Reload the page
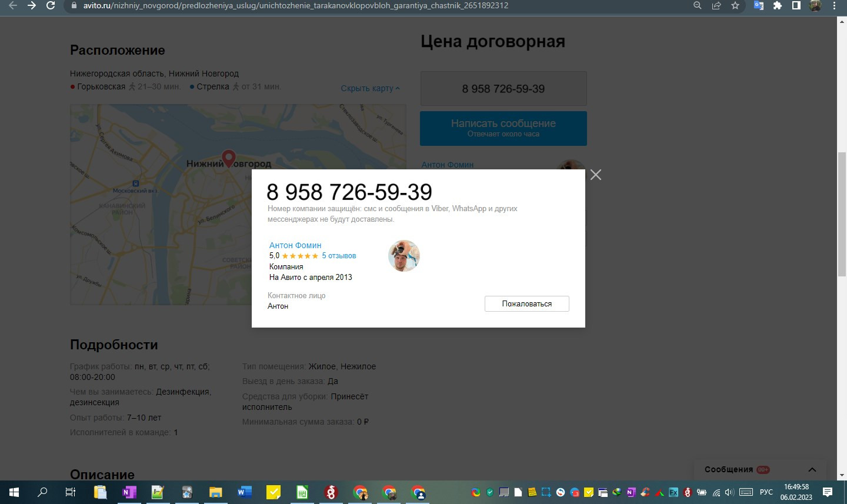 [x=51, y=5]
